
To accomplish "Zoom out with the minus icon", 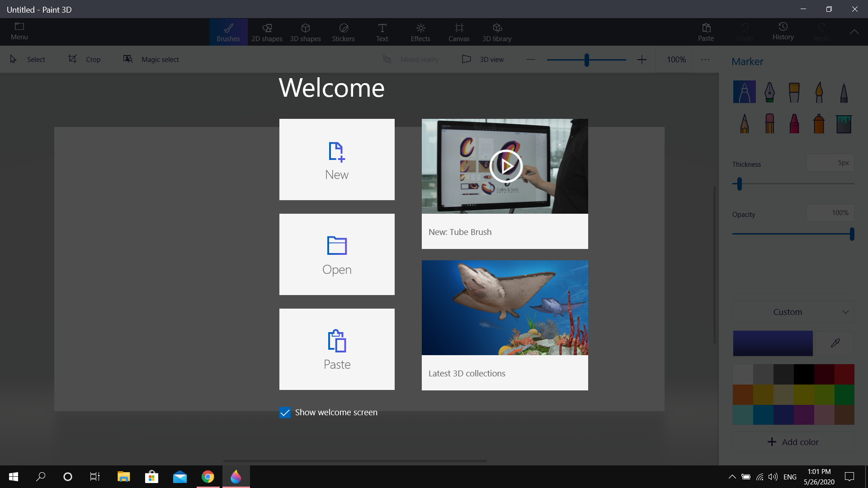I will click(x=531, y=59).
